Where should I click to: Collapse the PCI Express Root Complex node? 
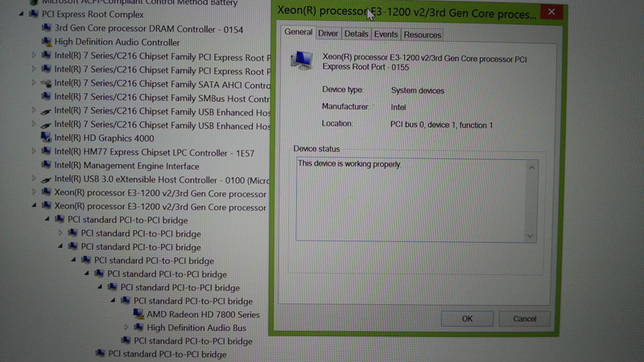point(21,14)
